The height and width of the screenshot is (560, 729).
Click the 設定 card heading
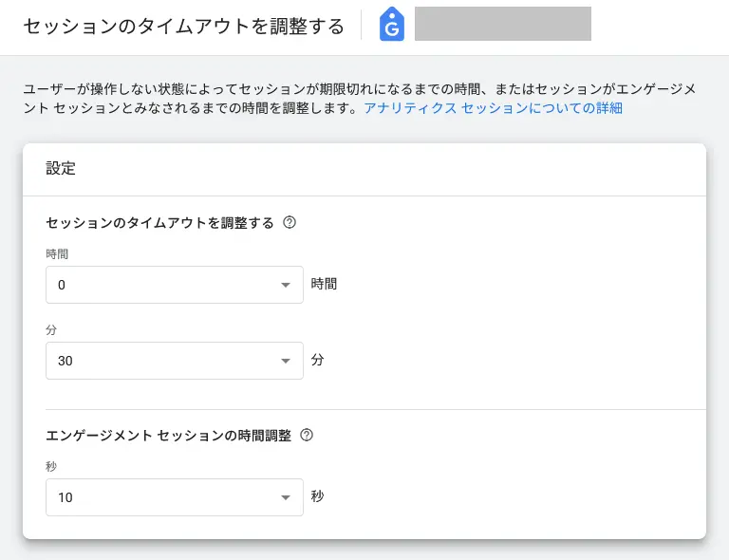click(x=61, y=168)
